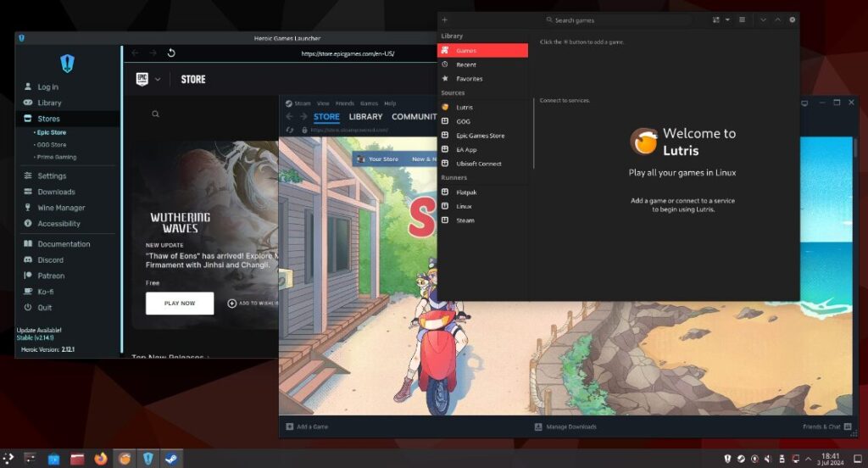Screen dimensions: 868x468
Task: Focus the Search games field in Lutris
Action: [x=617, y=20]
